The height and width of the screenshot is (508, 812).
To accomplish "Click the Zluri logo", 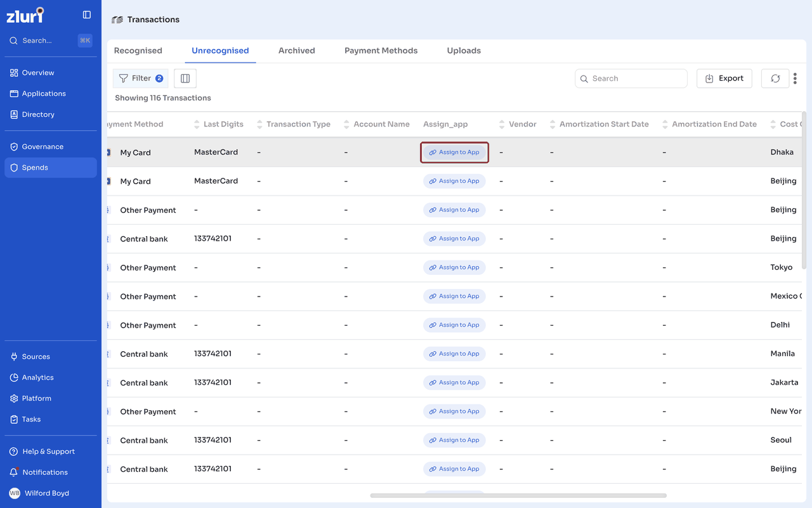I will tap(25, 15).
